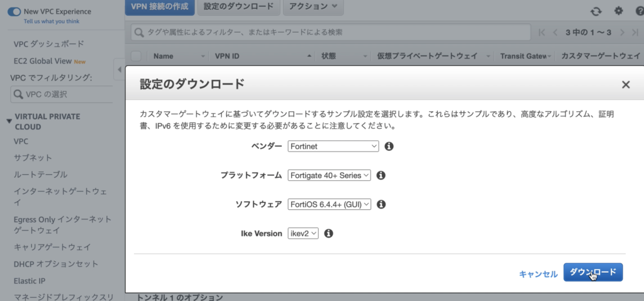Open インターネットゲートウェイ in sidebar
This screenshot has width=644, height=301.
coord(60,197)
